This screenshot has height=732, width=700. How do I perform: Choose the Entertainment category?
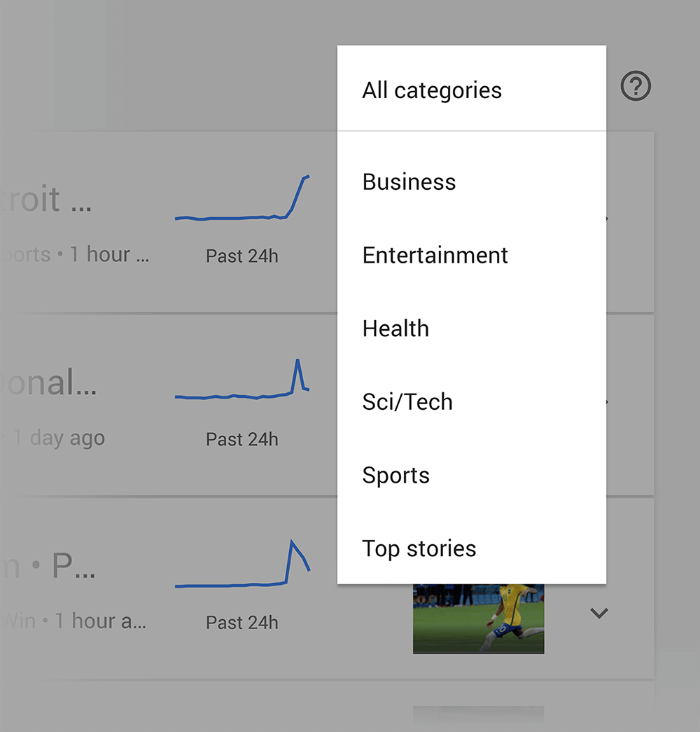tap(471, 255)
